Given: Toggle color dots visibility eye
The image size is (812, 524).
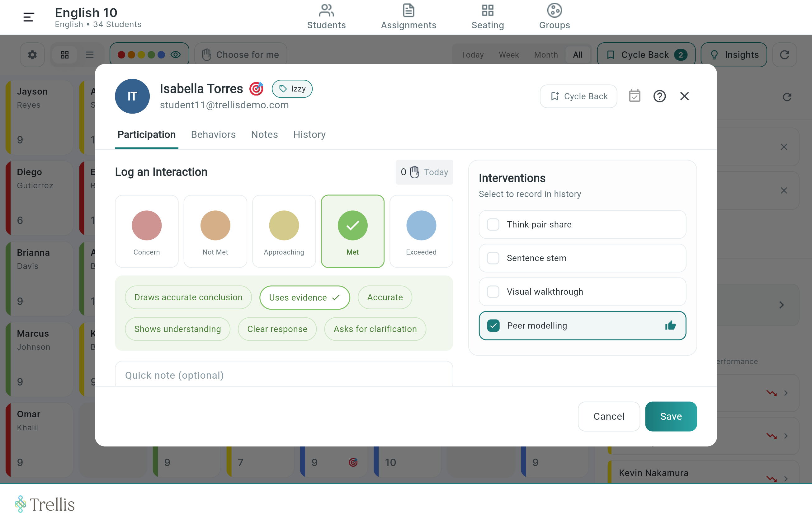Looking at the screenshot, I should [176, 55].
